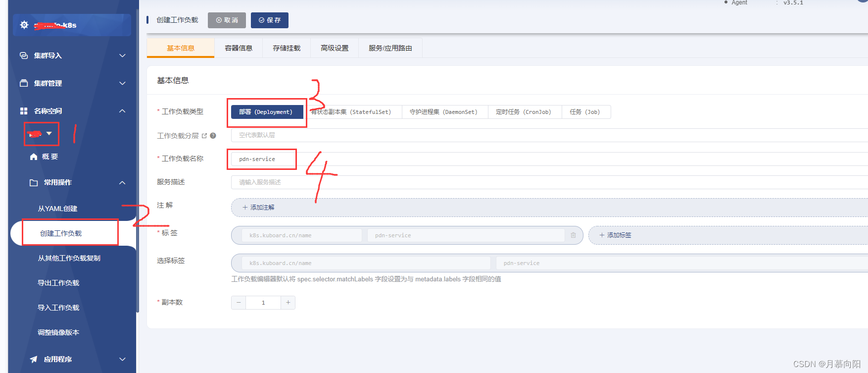Delete the k8s.kuboard.cn/name label row
The image size is (868, 373).
click(573, 235)
